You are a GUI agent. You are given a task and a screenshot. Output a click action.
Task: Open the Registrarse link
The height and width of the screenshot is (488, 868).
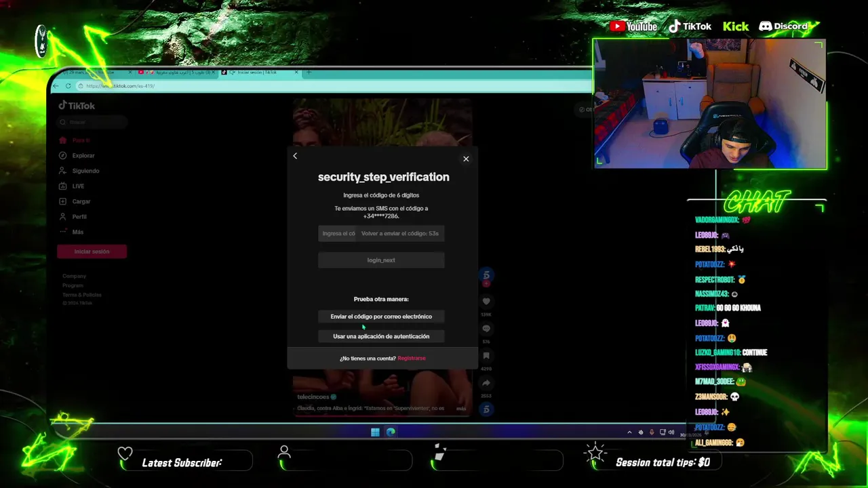412,358
